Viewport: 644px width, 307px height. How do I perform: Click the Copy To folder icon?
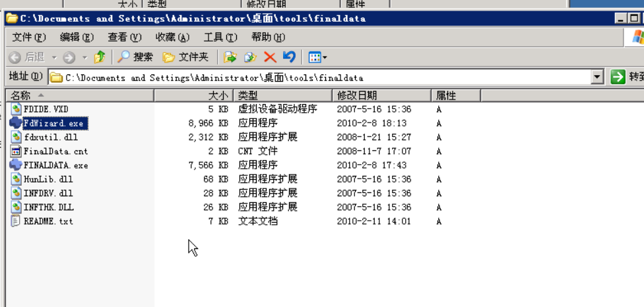pyautogui.click(x=250, y=57)
